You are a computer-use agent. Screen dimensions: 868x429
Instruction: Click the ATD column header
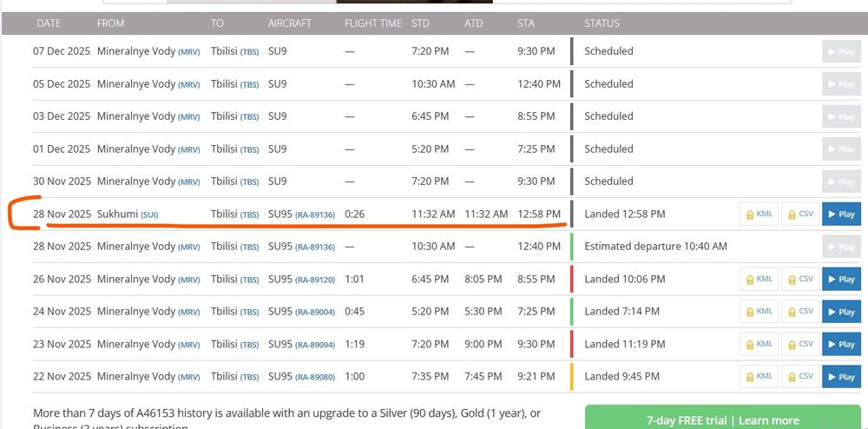(x=473, y=23)
